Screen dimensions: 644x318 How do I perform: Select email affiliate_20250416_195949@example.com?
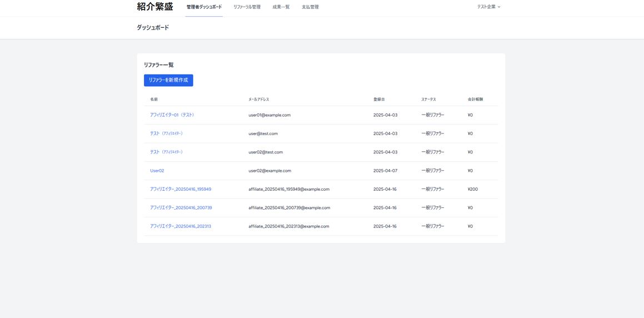[x=289, y=190]
